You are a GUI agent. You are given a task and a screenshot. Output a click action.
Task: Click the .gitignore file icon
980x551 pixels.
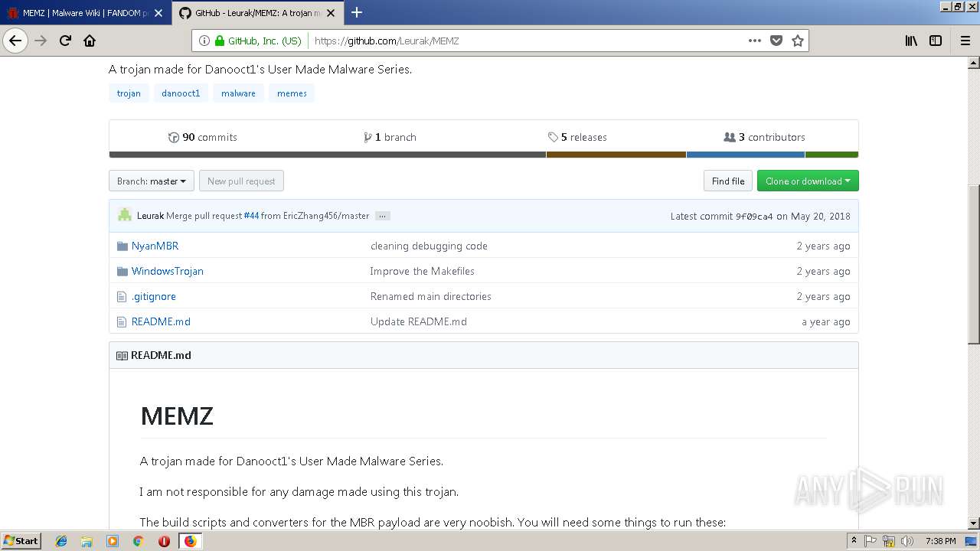(x=121, y=296)
